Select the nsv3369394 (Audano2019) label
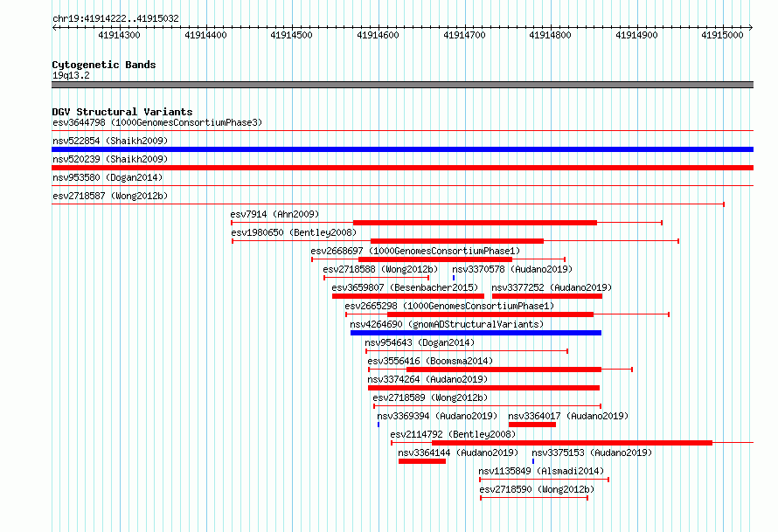 [437, 416]
